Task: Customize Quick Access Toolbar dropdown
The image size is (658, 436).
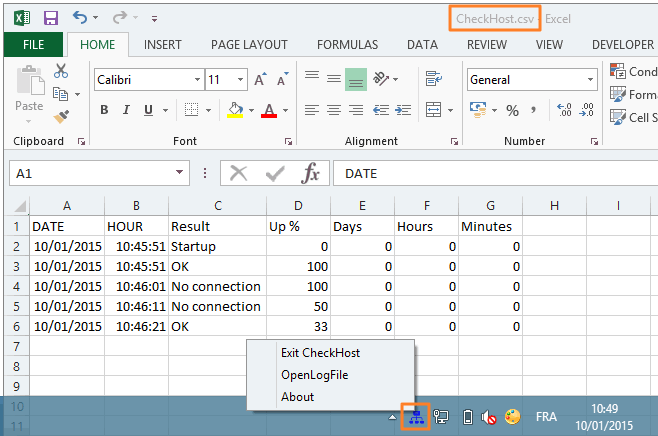Action: [x=154, y=18]
